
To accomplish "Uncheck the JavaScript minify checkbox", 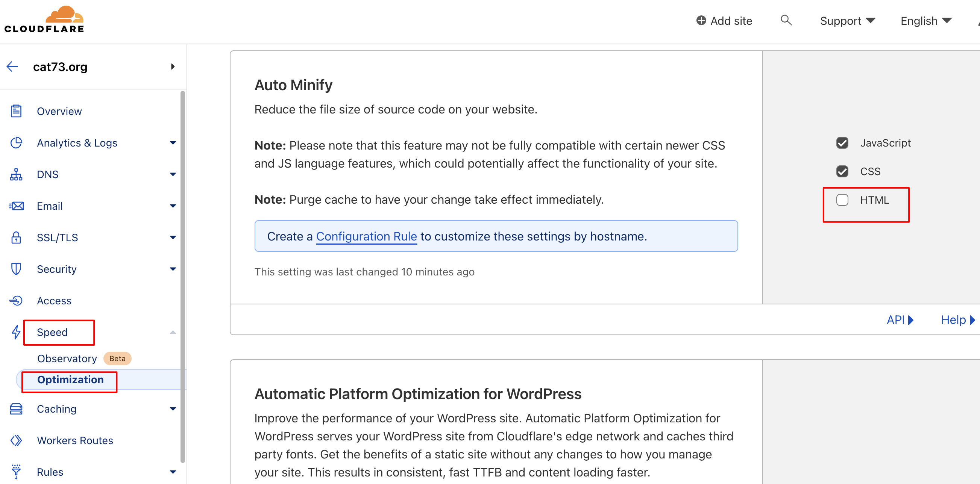I will point(842,143).
